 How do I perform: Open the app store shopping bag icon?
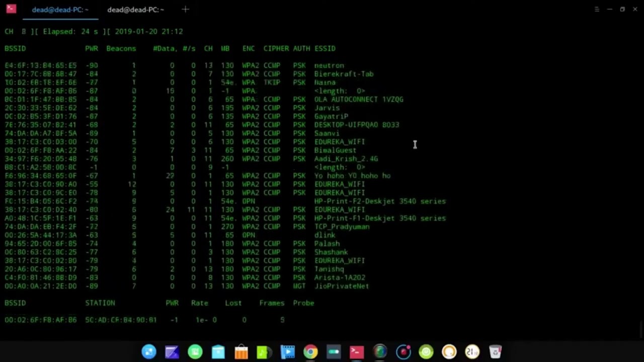(x=242, y=352)
